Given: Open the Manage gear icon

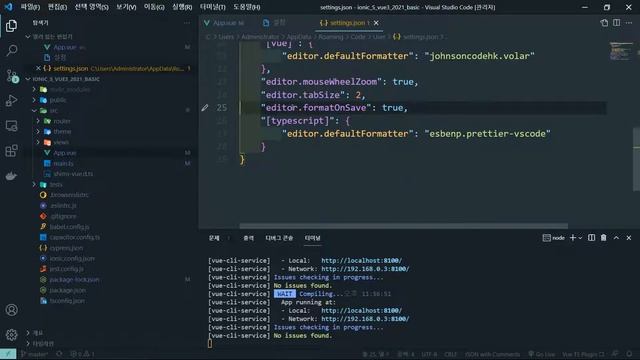Looking at the screenshot, I should (x=11, y=335).
